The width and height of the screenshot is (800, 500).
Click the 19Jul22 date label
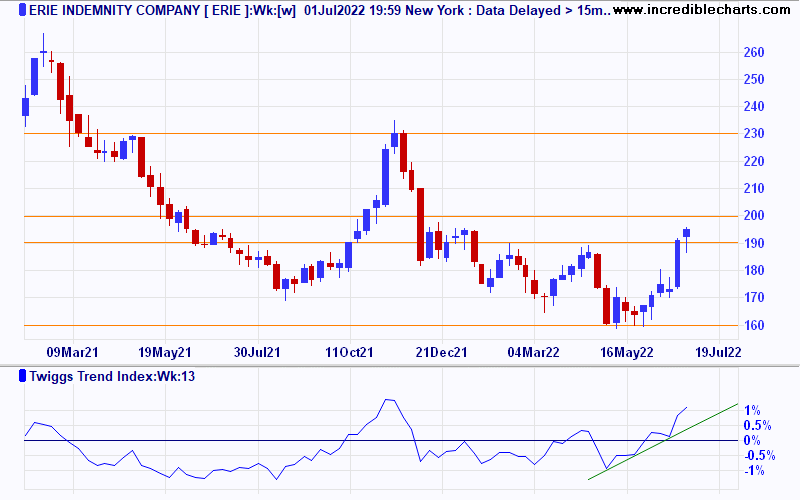[x=718, y=352]
